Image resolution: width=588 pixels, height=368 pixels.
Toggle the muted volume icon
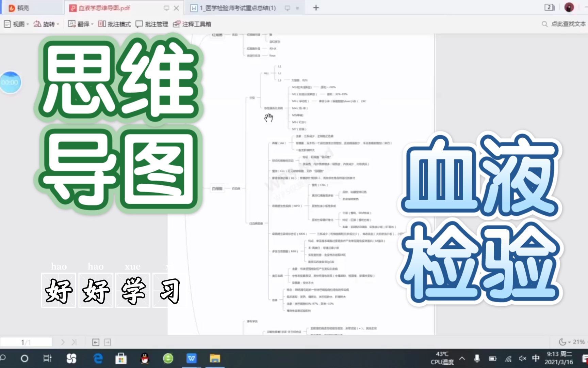coord(522,358)
